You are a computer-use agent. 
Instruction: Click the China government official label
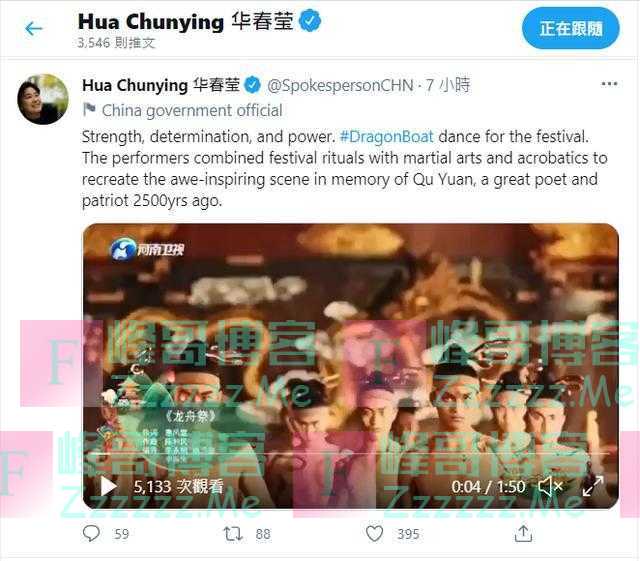click(192, 111)
